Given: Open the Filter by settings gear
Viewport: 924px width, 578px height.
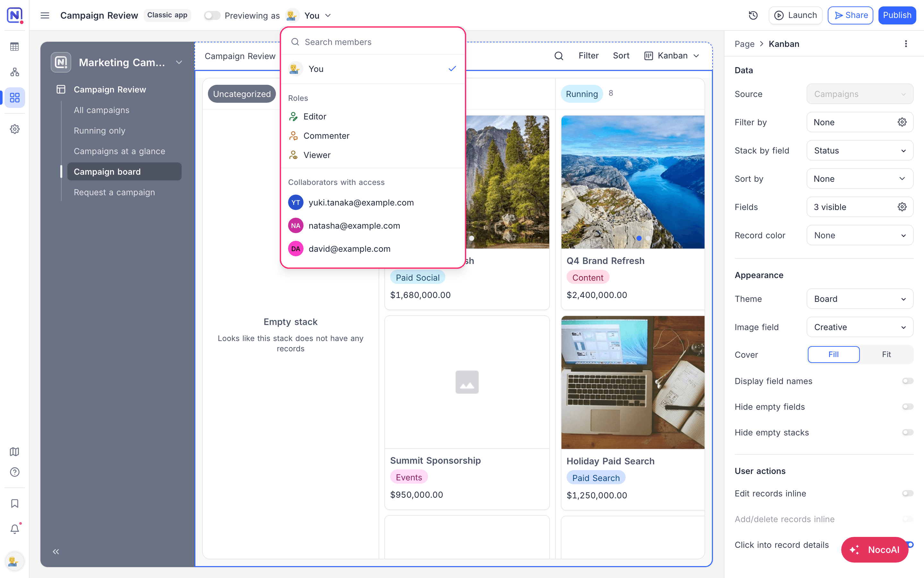Looking at the screenshot, I should point(902,122).
